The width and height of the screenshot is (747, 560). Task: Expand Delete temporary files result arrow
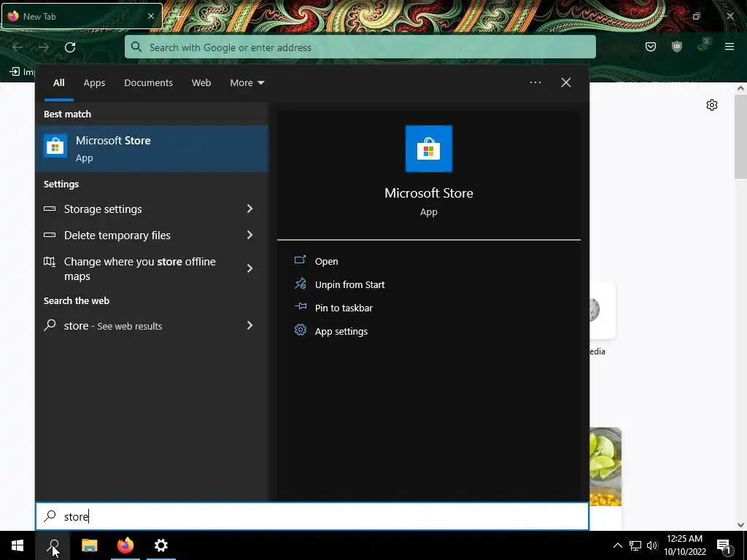pyautogui.click(x=249, y=235)
